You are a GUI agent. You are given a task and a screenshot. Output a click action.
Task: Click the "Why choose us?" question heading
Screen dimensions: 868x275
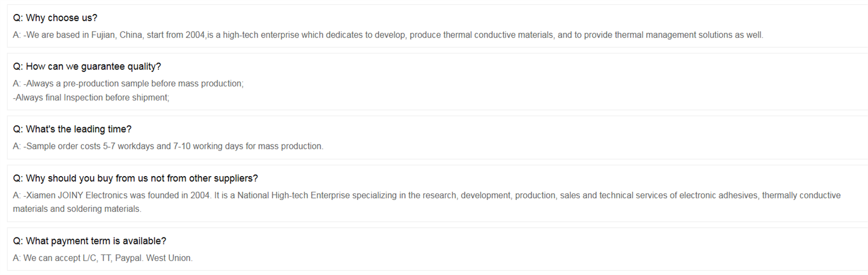coord(55,18)
